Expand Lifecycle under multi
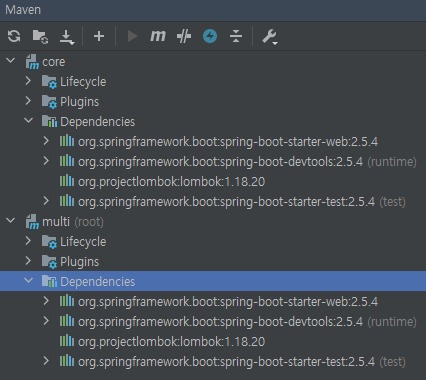 tap(28, 241)
